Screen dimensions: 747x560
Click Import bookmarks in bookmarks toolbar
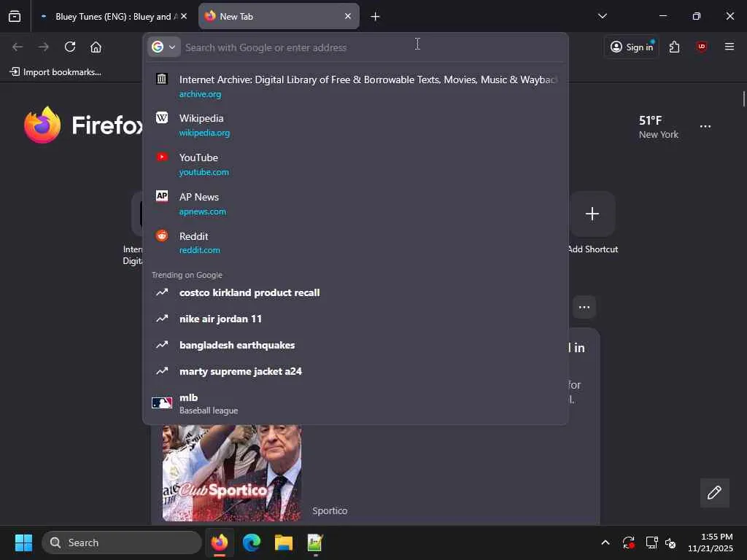point(55,72)
